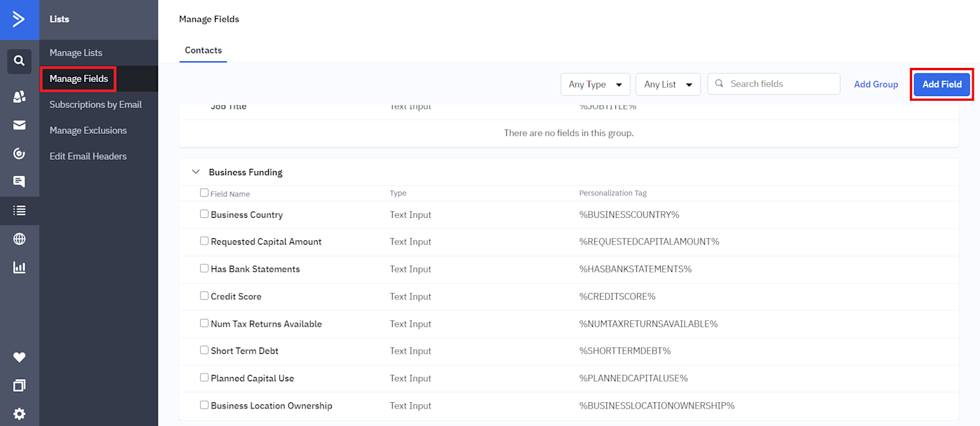This screenshot has width=980, height=426.
Task: Check the Requested Capital Amount checkbox
Action: point(204,240)
